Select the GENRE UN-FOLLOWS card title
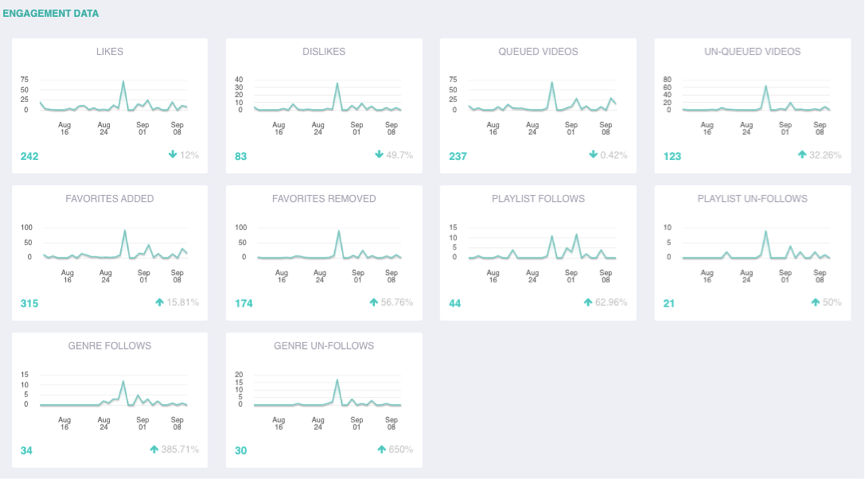 pos(324,346)
